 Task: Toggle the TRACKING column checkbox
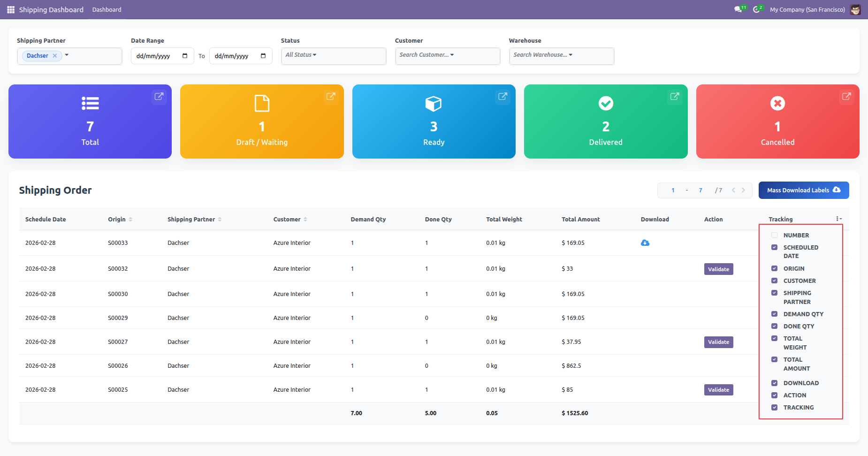tap(774, 407)
